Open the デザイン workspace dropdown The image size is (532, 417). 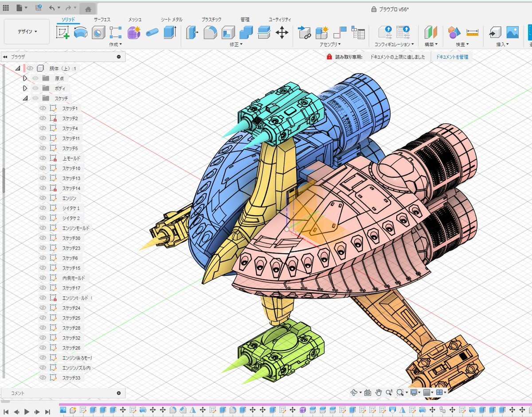(x=27, y=31)
